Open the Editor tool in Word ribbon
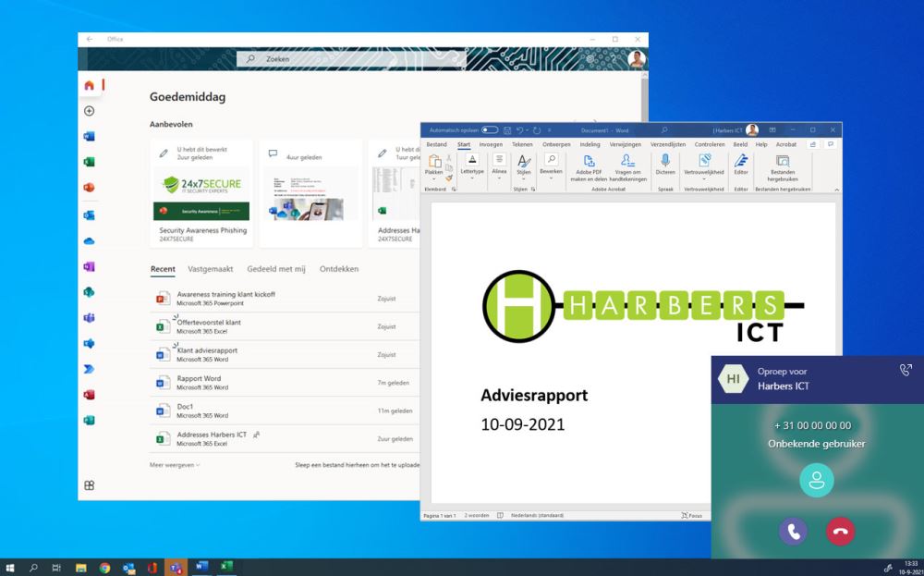924x576 pixels. coord(741,165)
